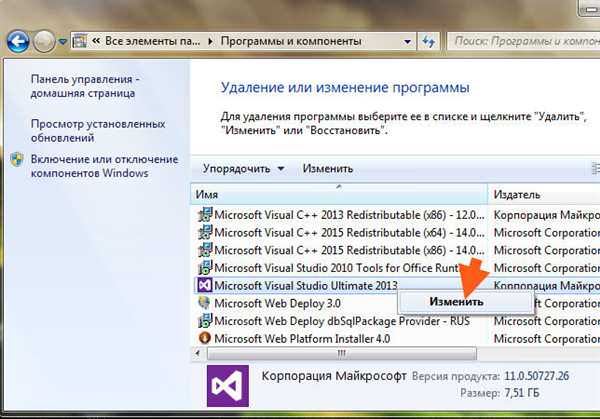Click the greyed Forward navigation button
The height and width of the screenshot is (419, 600).
point(44,41)
